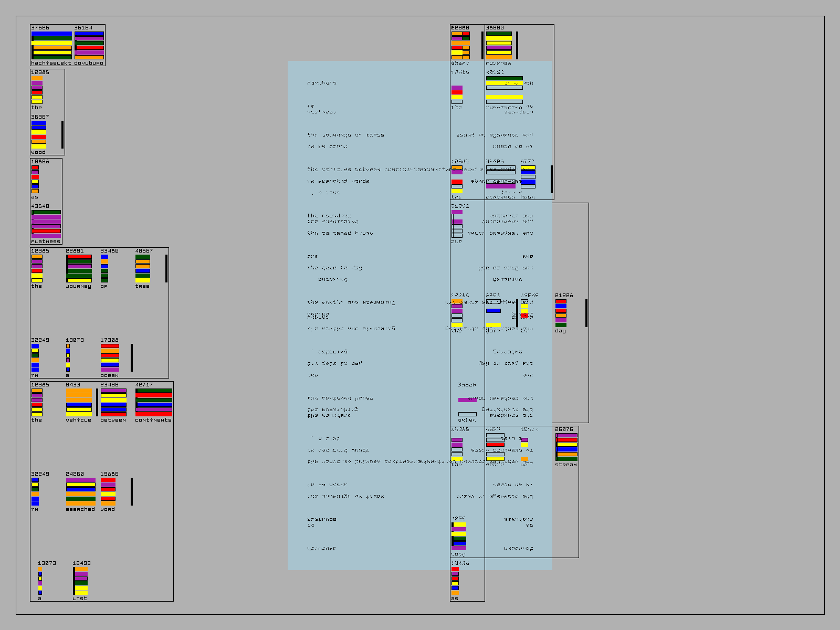
Task: Select the 'list' word block
Action: click(81, 581)
